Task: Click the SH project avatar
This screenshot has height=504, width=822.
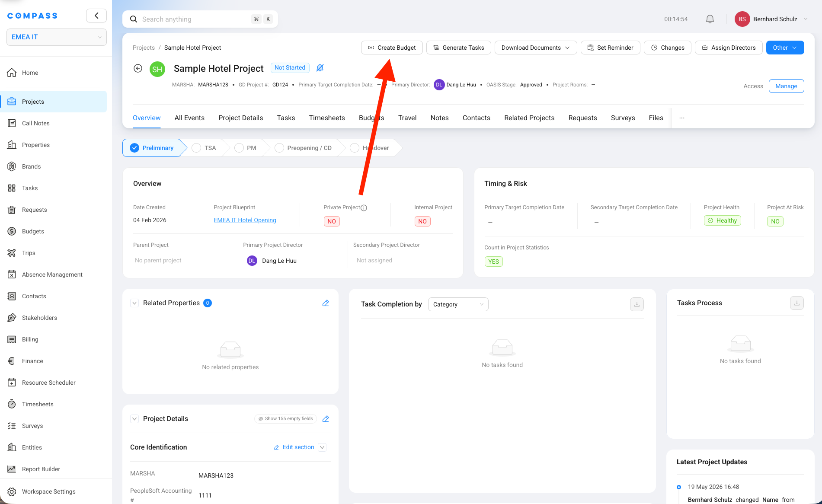Action: pyautogui.click(x=157, y=69)
